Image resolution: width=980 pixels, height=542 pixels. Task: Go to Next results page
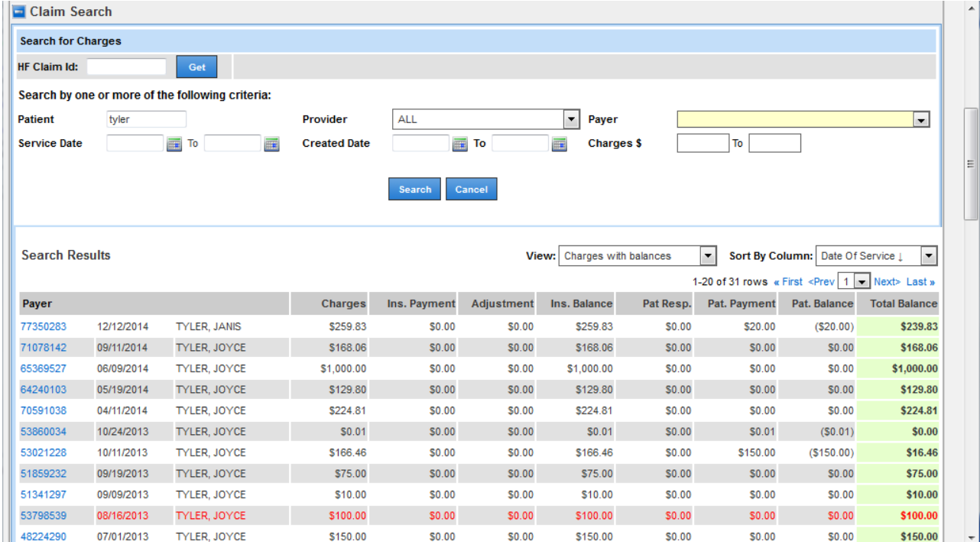887,282
